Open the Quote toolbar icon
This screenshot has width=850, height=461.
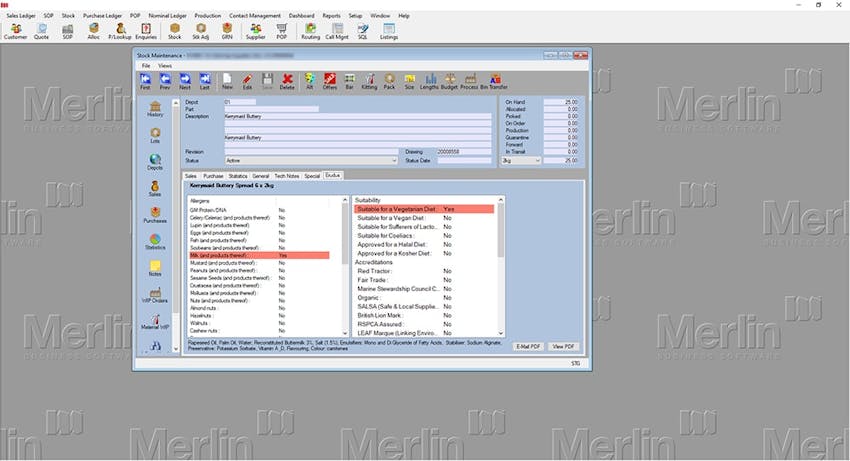coord(41,31)
